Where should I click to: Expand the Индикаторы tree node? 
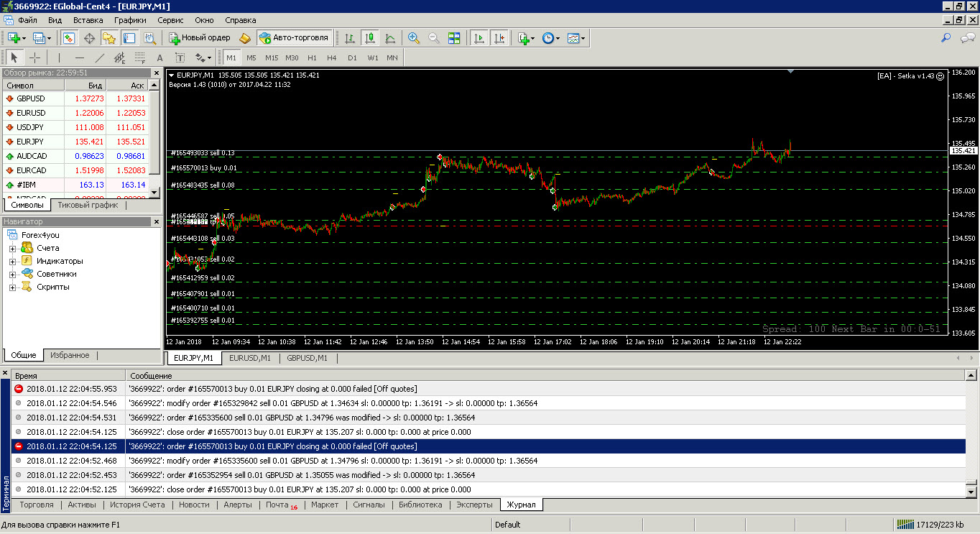pos(12,262)
